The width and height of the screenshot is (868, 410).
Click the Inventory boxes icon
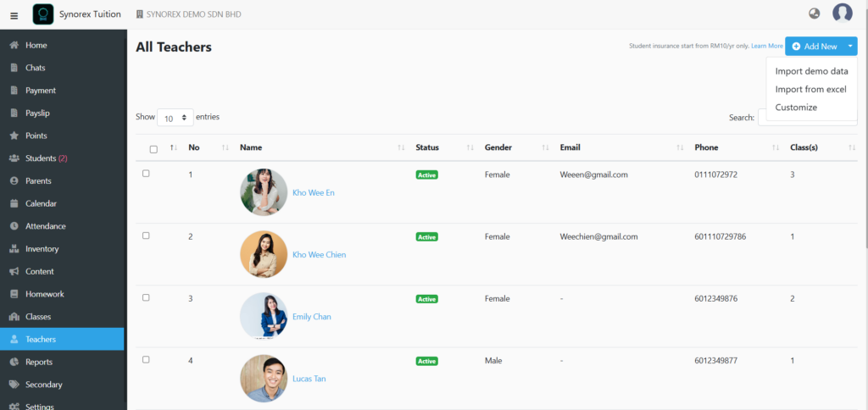(x=14, y=249)
